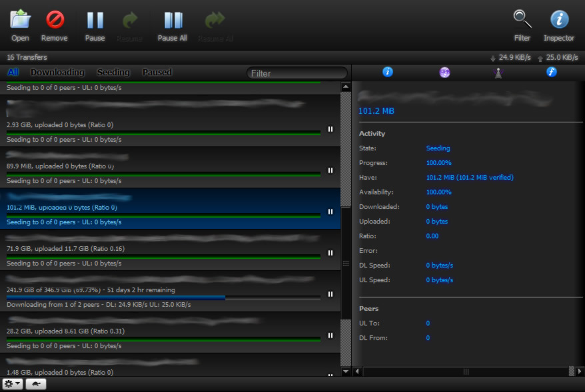Click the 'DL From:' label
This screenshot has height=392, width=585.
click(373, 337)
